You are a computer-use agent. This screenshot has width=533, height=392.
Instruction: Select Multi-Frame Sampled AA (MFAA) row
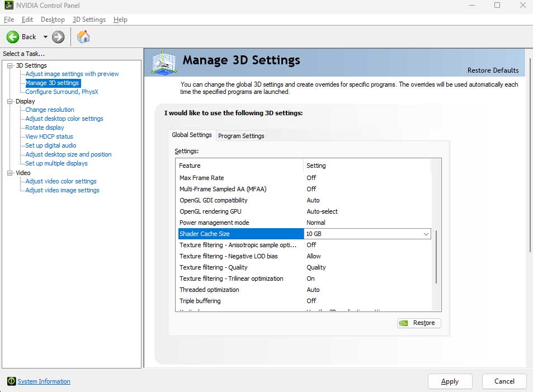click(x=305, y=189)
